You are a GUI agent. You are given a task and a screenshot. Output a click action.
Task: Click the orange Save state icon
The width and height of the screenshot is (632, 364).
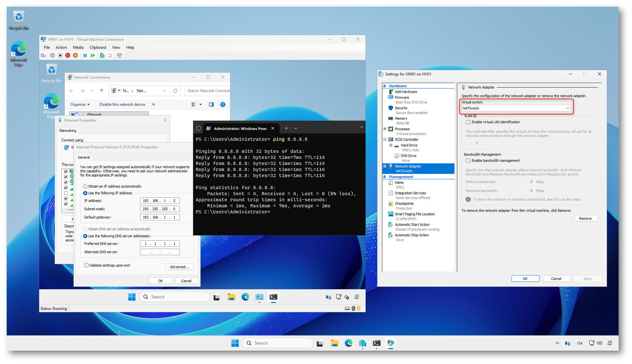[75, 55]
